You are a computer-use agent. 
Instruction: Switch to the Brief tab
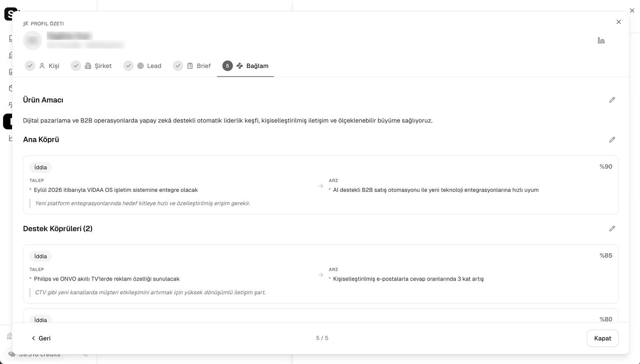(199, 66)
